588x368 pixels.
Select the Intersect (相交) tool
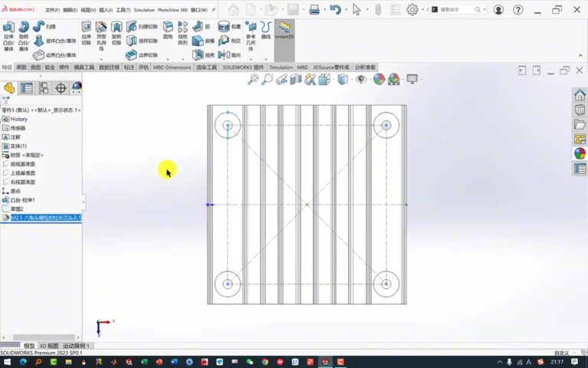[229, 41]
